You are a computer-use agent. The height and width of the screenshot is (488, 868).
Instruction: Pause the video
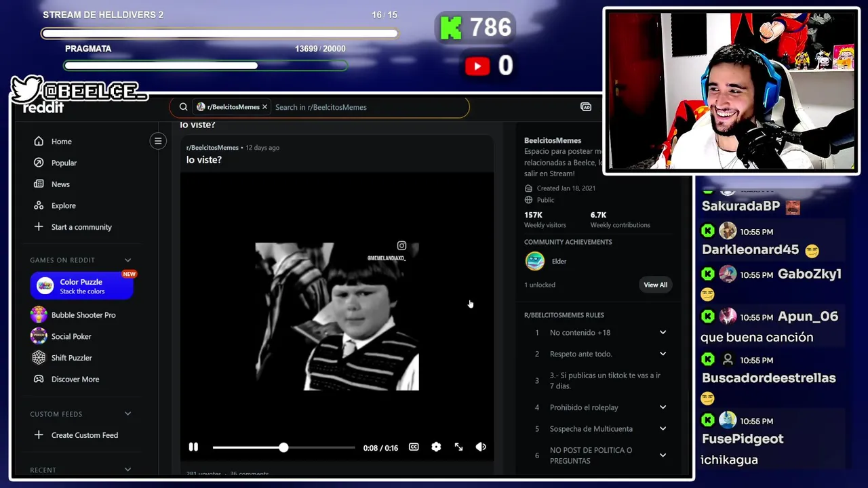coord(193,447)
